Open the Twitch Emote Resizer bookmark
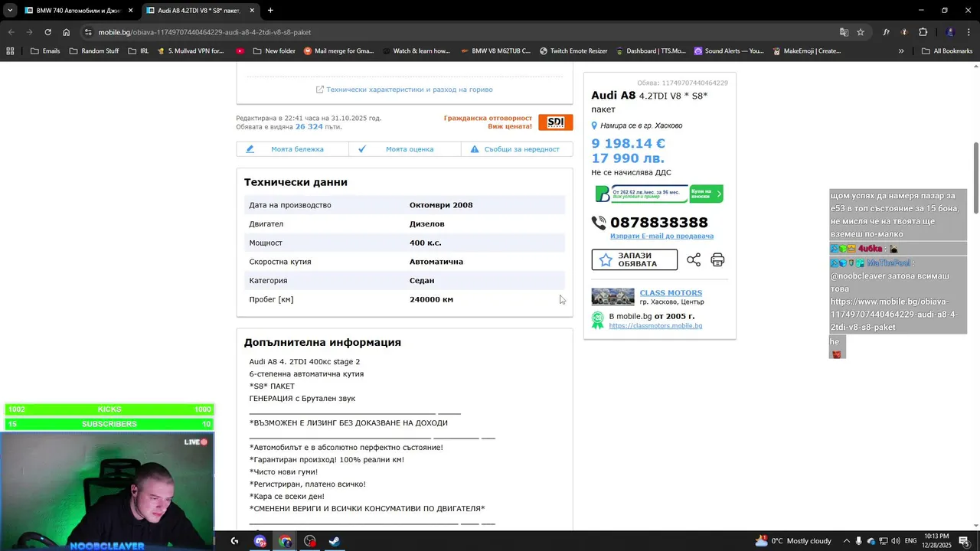This screenshot has width=980, height=551. (x=573, y=51)
